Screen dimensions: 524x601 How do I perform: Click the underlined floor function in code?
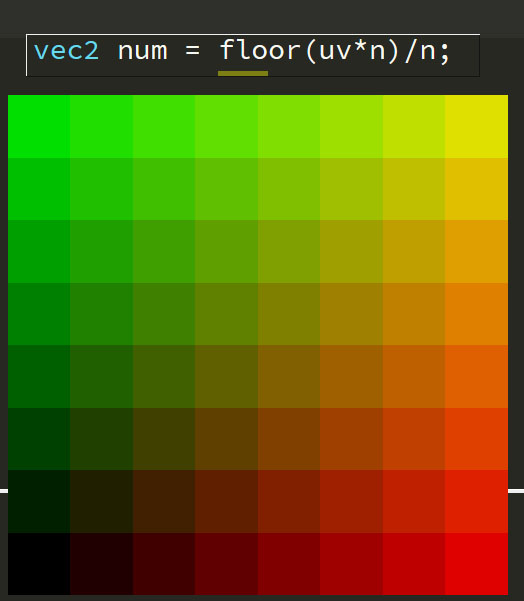tap(260, 50)
